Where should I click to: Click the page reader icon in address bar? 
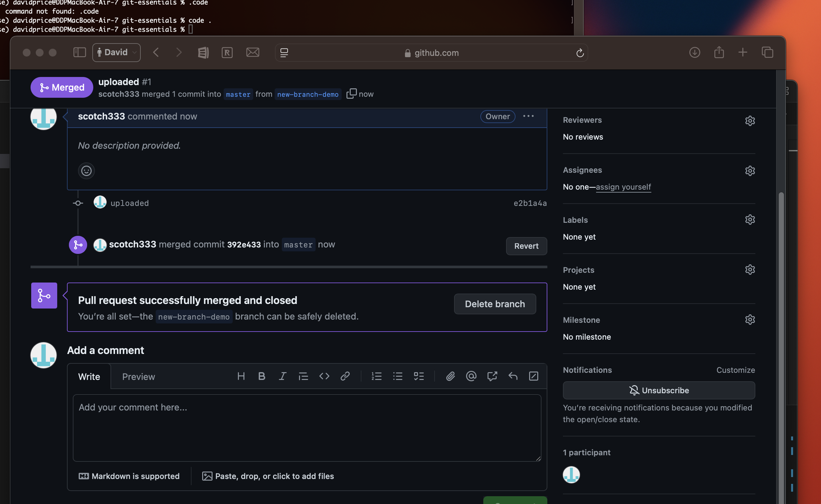[x=284, y=53]
